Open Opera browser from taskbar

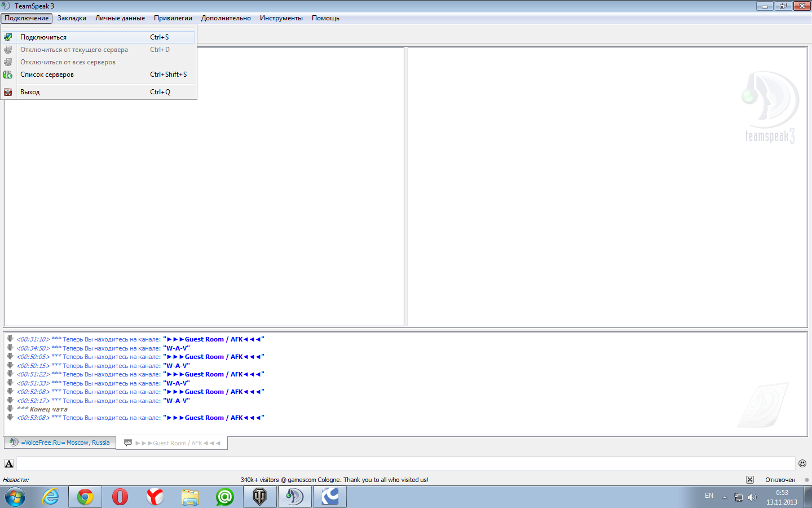pyautogui.click(x=120, y=497)
